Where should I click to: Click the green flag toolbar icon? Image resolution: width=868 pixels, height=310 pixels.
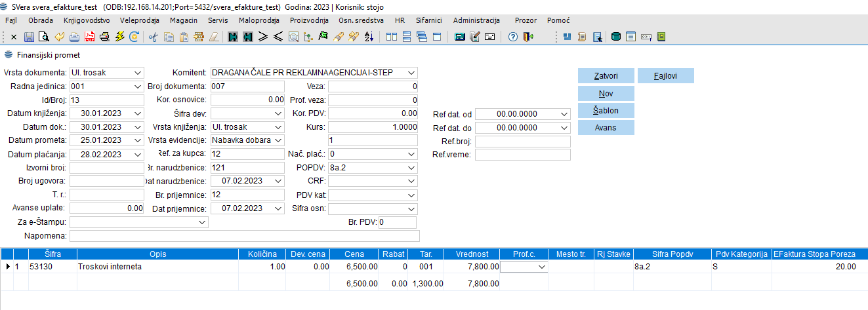click(x=323, y=37)
